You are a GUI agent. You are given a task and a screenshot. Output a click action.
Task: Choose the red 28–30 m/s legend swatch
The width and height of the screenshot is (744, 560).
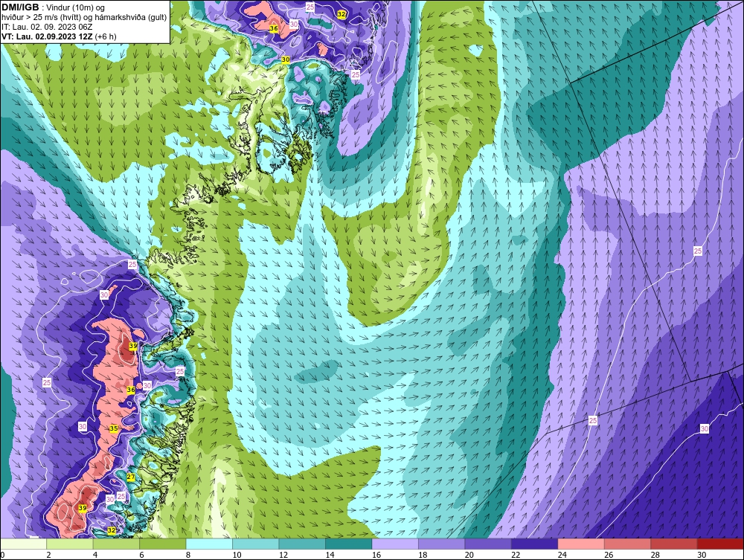tap(674, 544)
